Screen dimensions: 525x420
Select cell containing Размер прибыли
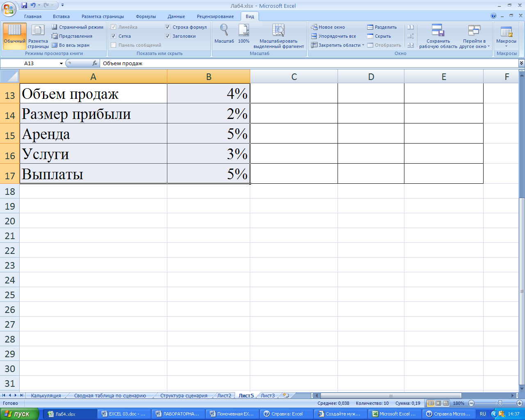tap(94, 114)
